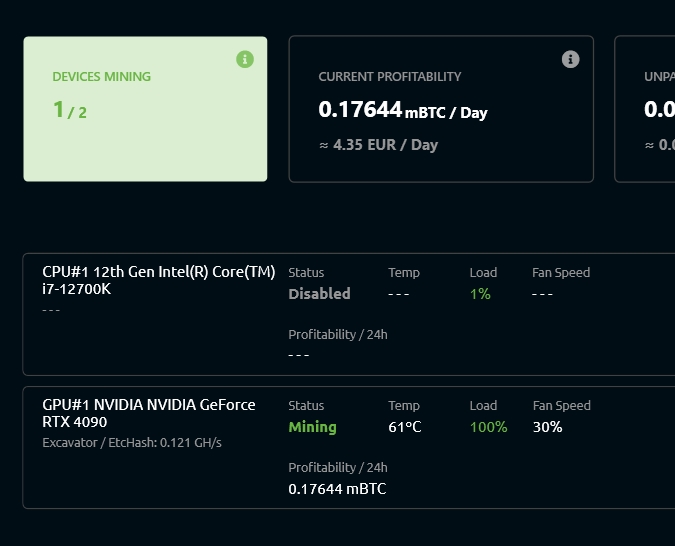Select the CPU#1 12th Gen Intel Core device name
The width and height of the screenshot is (675, 546).
[x=159, y=280]
